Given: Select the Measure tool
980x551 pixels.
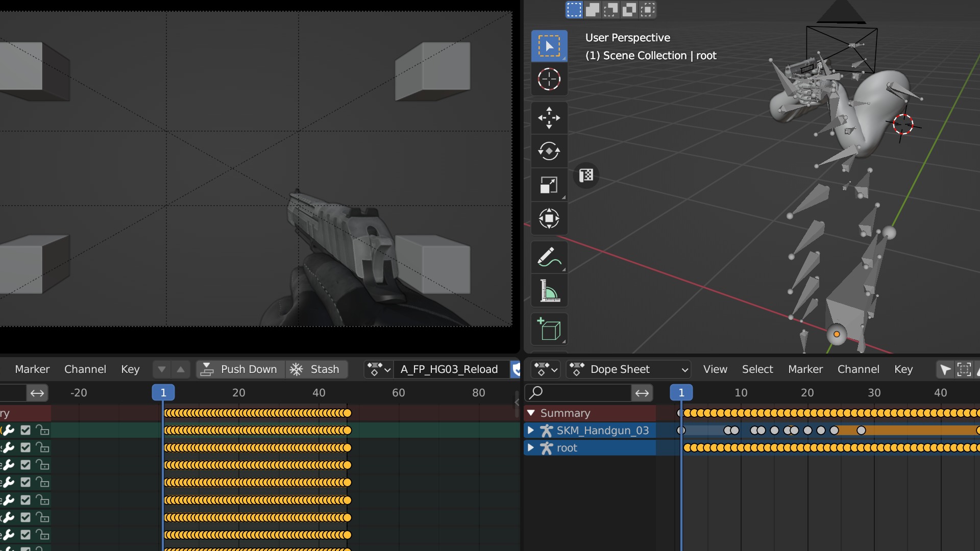Looking at the screenshot, I should point(549,291).
